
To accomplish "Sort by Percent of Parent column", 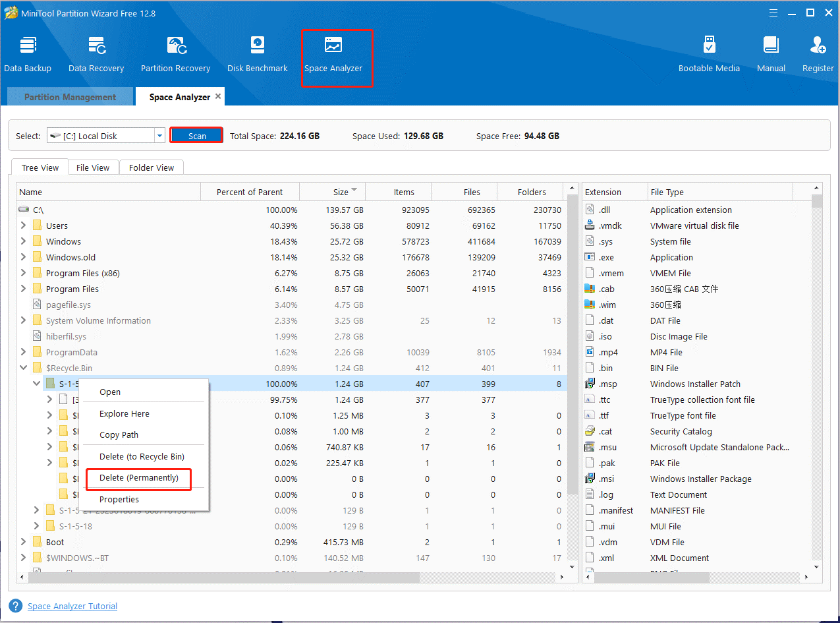I will pyautogui.click(x=250, y=192).
